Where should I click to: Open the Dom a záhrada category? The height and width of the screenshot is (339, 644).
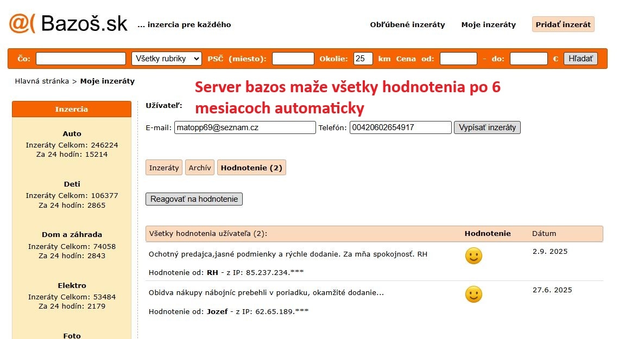click(x=71, y=234)
